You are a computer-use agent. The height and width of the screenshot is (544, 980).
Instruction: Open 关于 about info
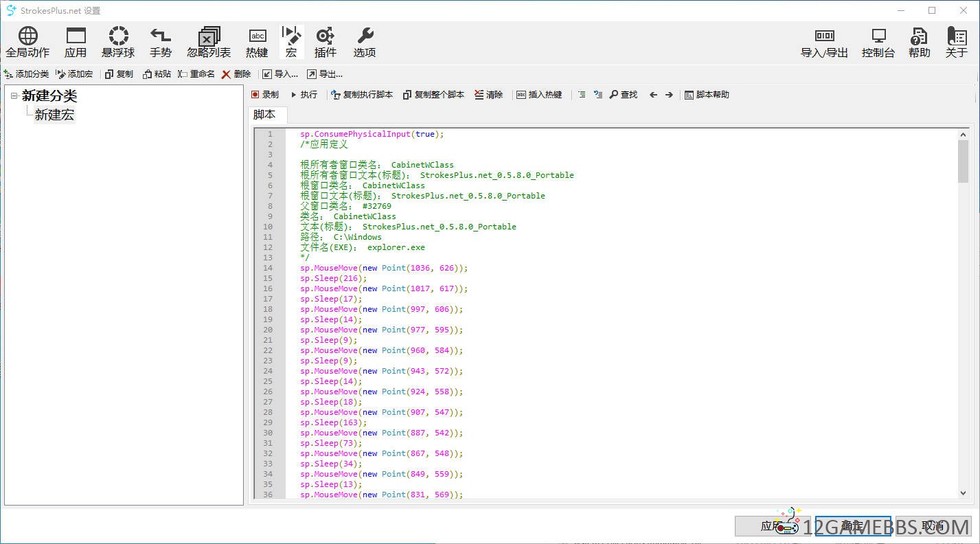[x=956, y=42]
